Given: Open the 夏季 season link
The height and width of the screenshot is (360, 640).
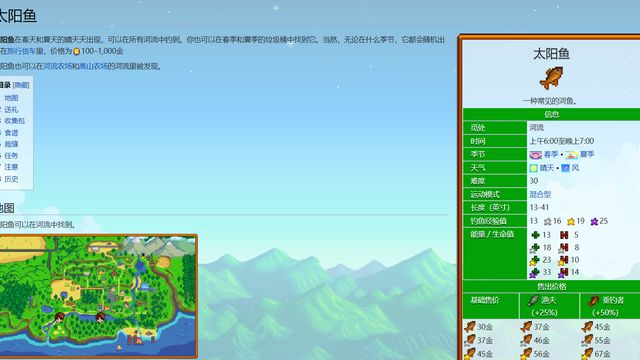Looking at the screenshot, I should pyautogui.click(x=587, y=154).
